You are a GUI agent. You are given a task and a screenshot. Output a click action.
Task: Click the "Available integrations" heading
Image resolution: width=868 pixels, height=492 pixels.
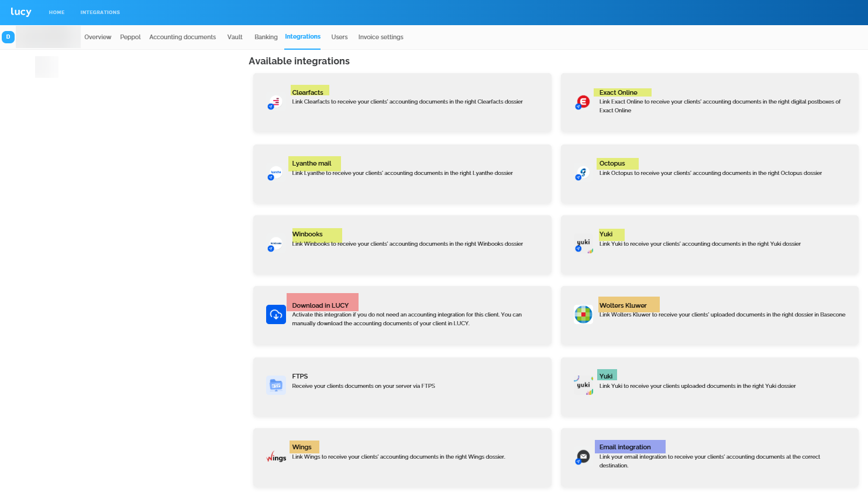coord(299,61)
